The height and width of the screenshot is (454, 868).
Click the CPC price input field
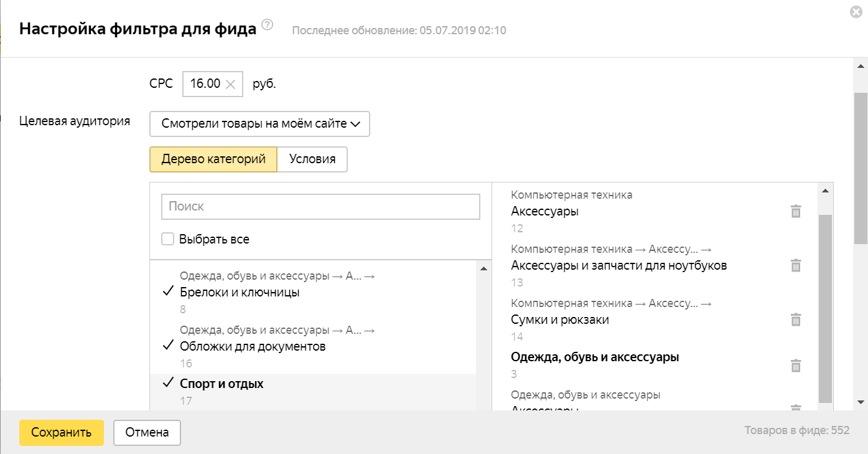(205, 84)
